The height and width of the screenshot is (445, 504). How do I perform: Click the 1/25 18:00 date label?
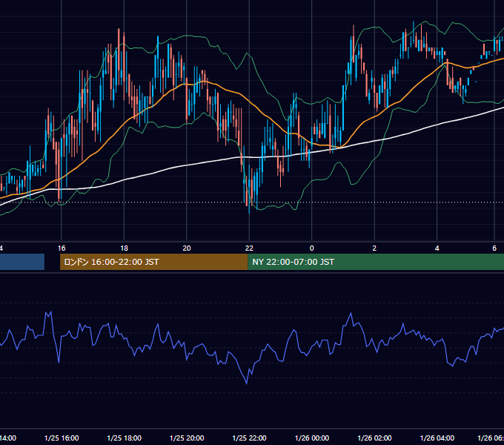(124, 438)
